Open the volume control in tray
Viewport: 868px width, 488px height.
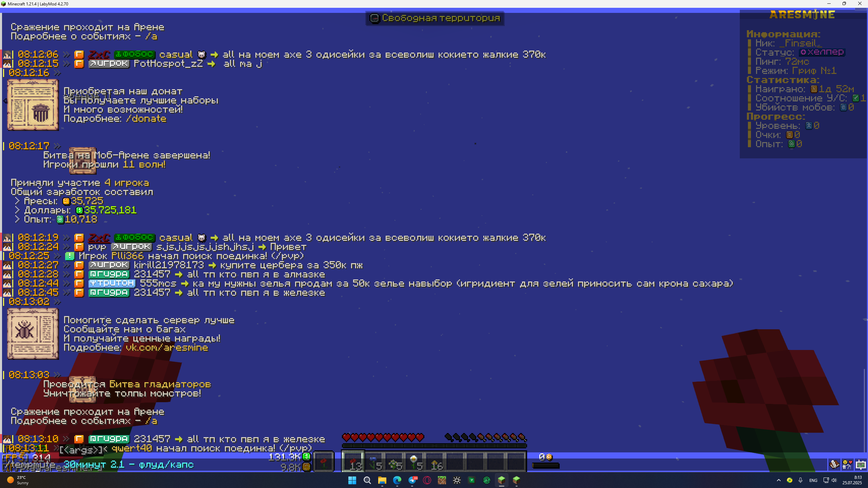834,480
